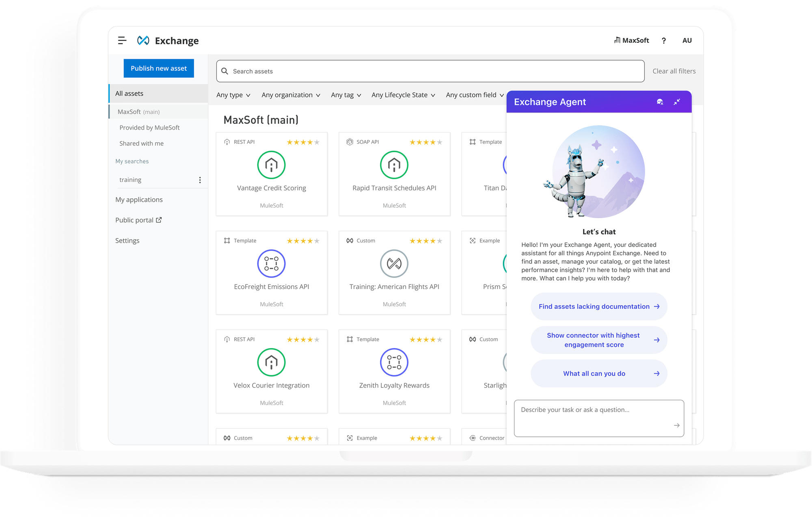Publish a new asset
This screenshot has height=527, width=812.
tap(159, 68)
